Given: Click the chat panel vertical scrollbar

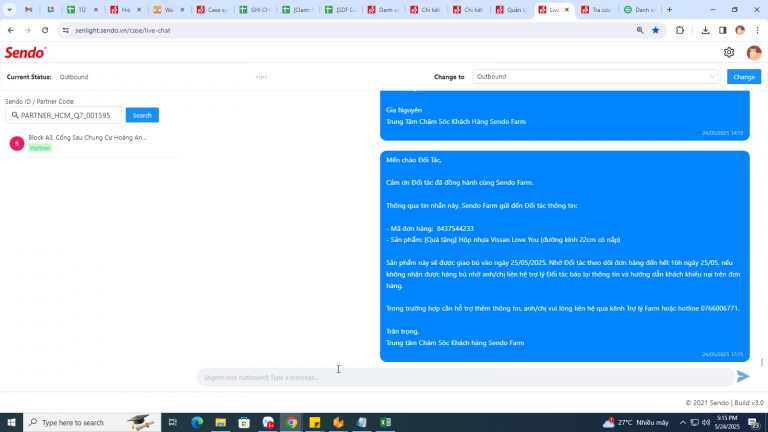Looking at the screenshot, I should [x=762, y=362].
